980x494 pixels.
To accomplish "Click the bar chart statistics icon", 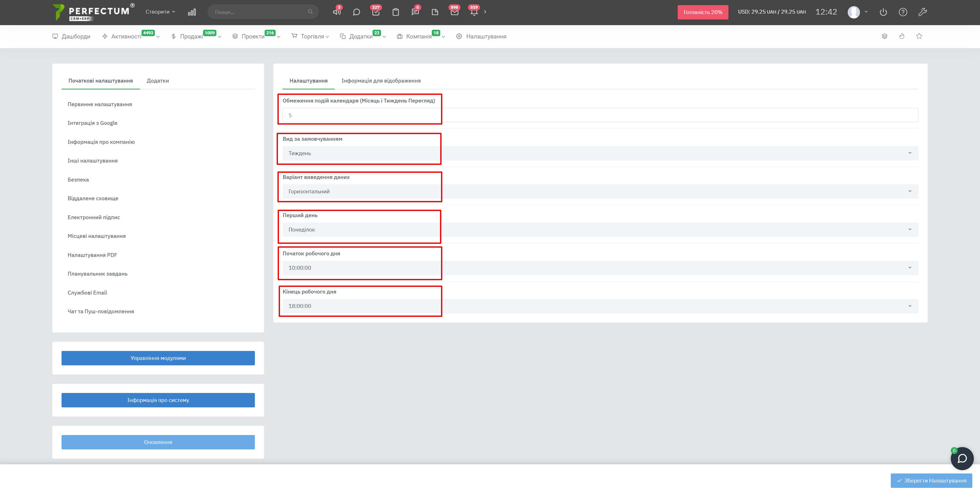I will [192, 12].
